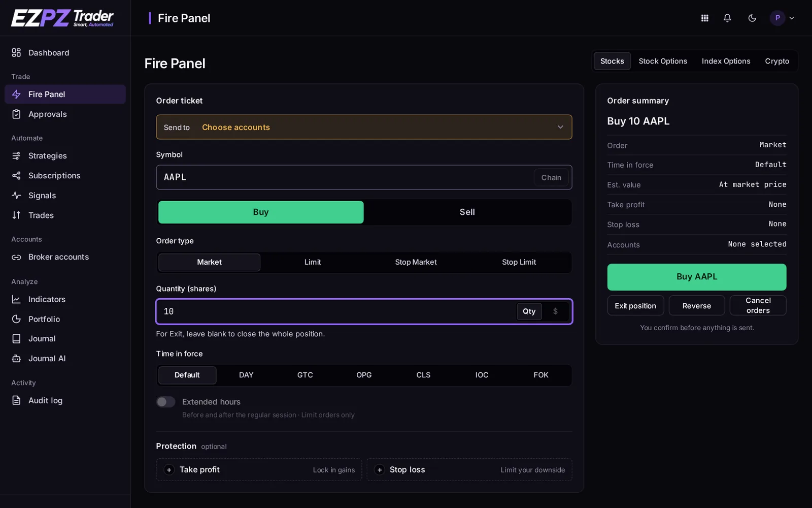Click the Audit log document icon
The image size is (812, 508).
tap(16, 400)
